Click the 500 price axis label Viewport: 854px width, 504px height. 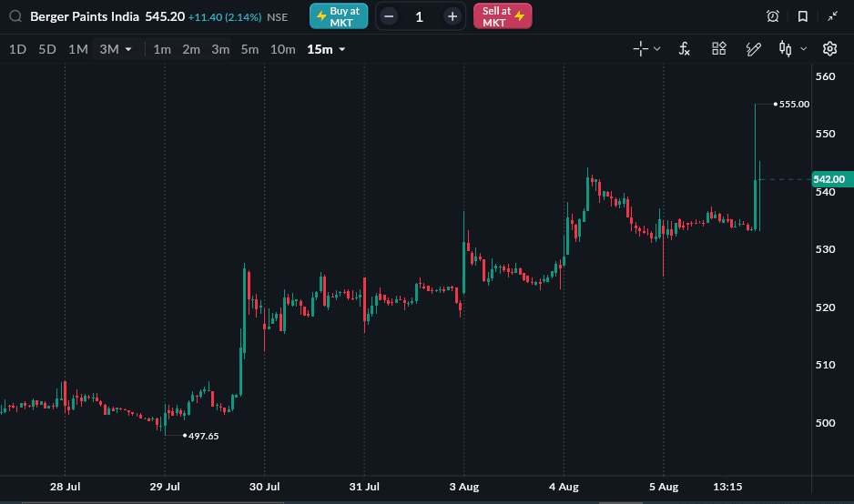[825, 423]
